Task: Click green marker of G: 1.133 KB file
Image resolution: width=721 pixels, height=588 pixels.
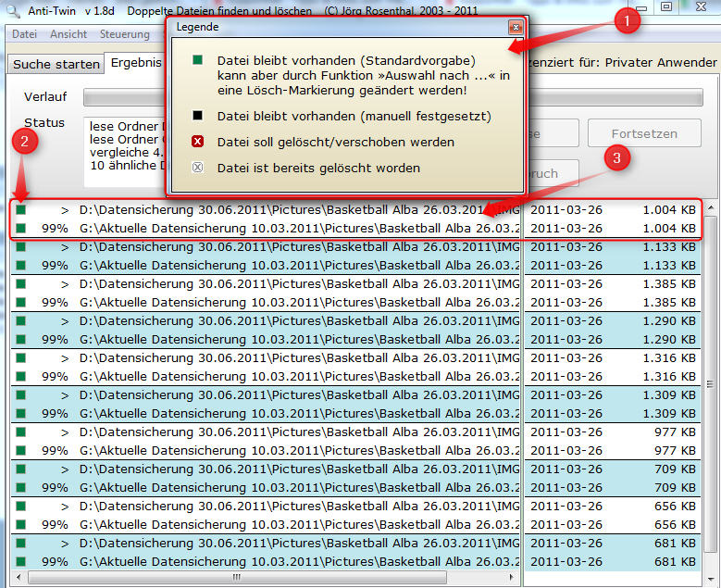Action: [20, 266]
